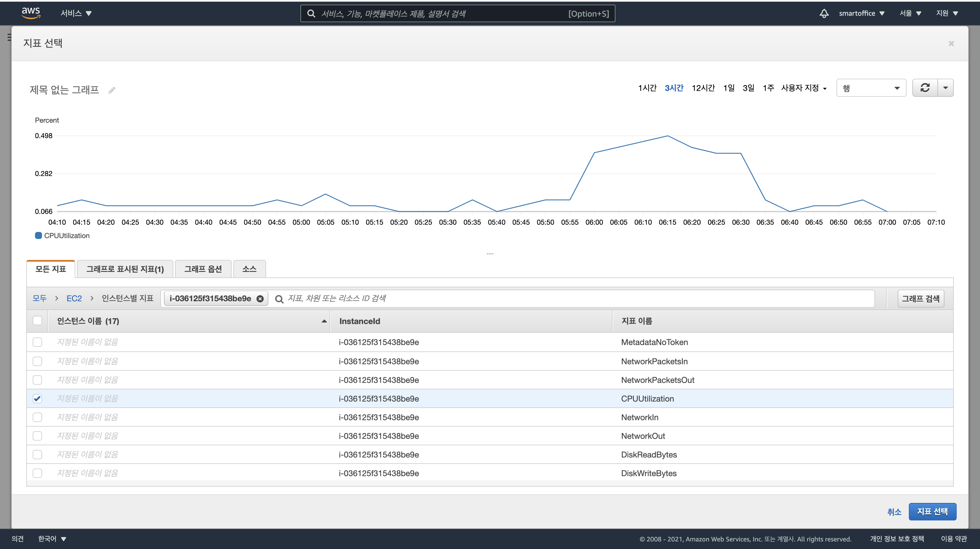Click the magnifier icon in metric search

[x=279, y=299]
